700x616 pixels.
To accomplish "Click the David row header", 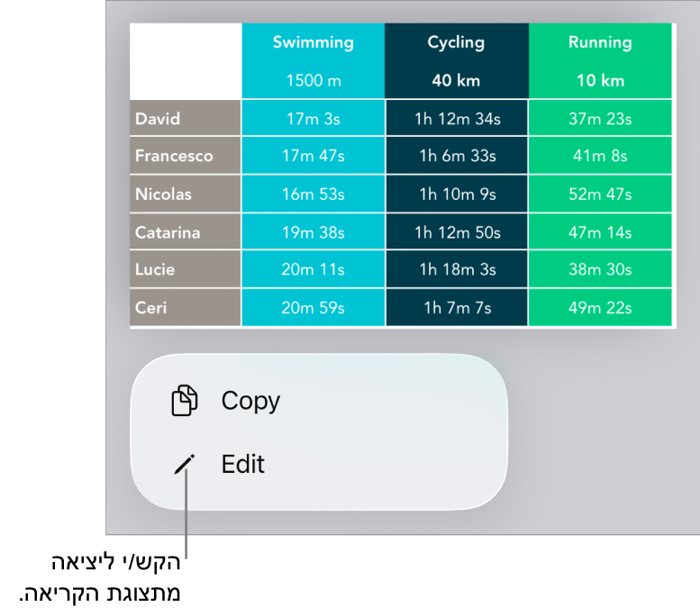I will coord(185,118).
